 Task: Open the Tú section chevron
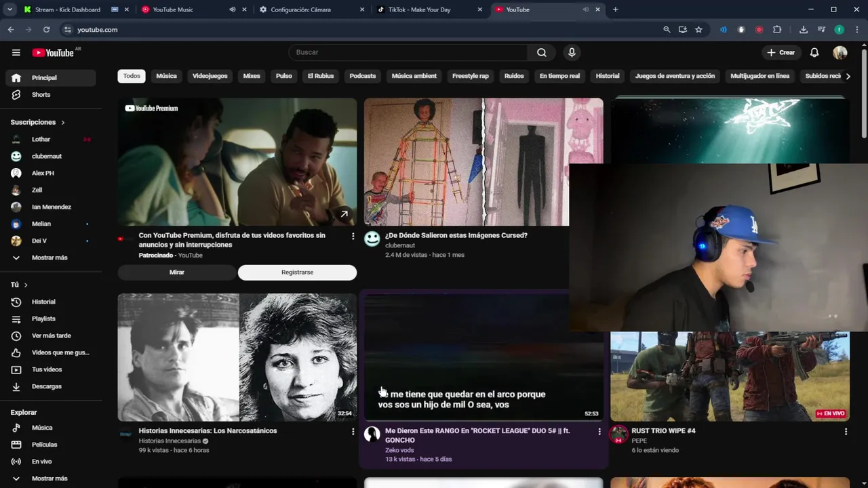click(26, 285)
